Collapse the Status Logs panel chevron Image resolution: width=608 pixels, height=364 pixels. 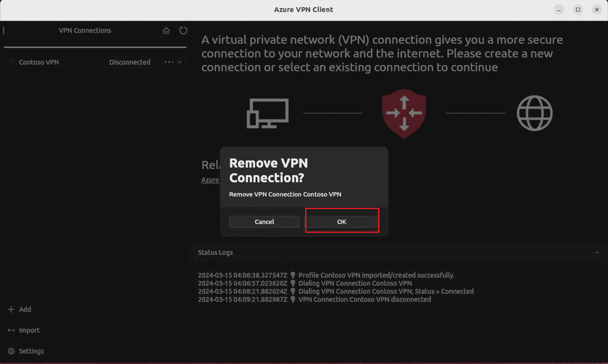tap(597, 252)
